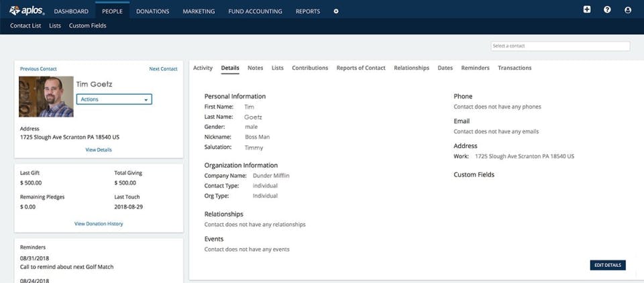
Task: Click Edit Details button
Action: pos(608,266)
